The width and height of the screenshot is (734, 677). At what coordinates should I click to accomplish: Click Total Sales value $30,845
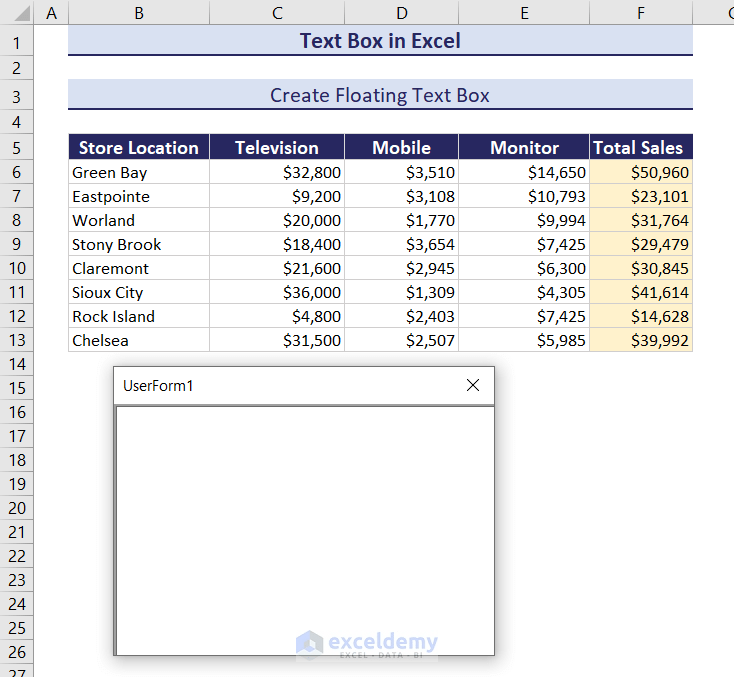click(x=641, y=268)
